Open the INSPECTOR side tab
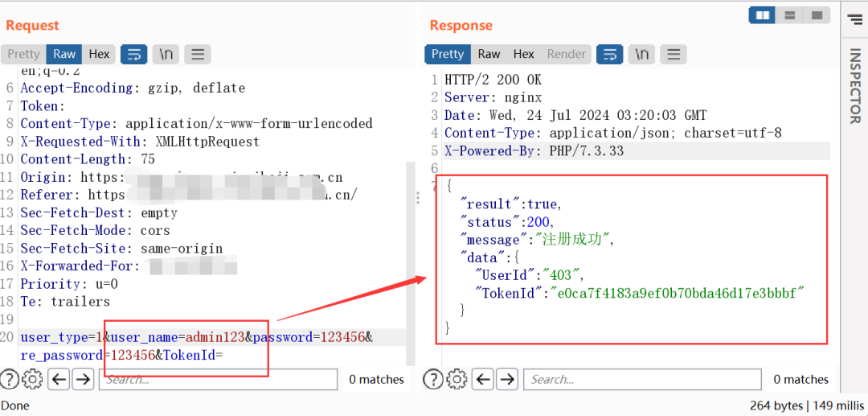Screen dimensions: 868x416 click(x=854, y=86)
